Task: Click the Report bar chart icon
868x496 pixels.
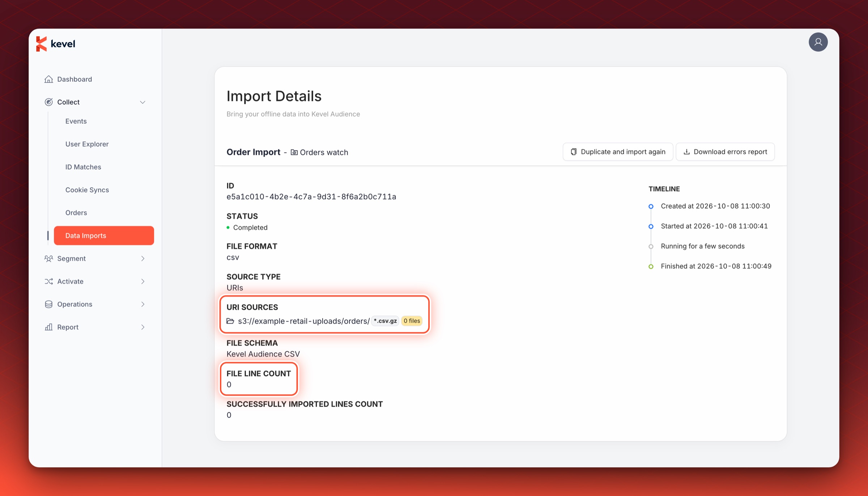Action: point(48,327)
